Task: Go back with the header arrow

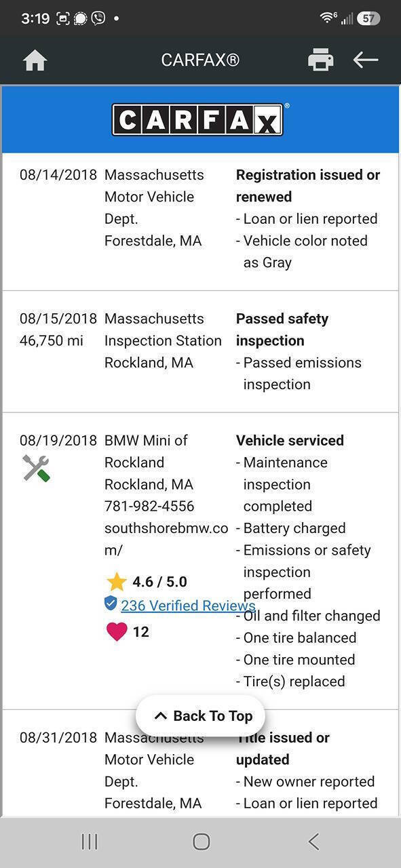Action: click(x=366, y=60)
